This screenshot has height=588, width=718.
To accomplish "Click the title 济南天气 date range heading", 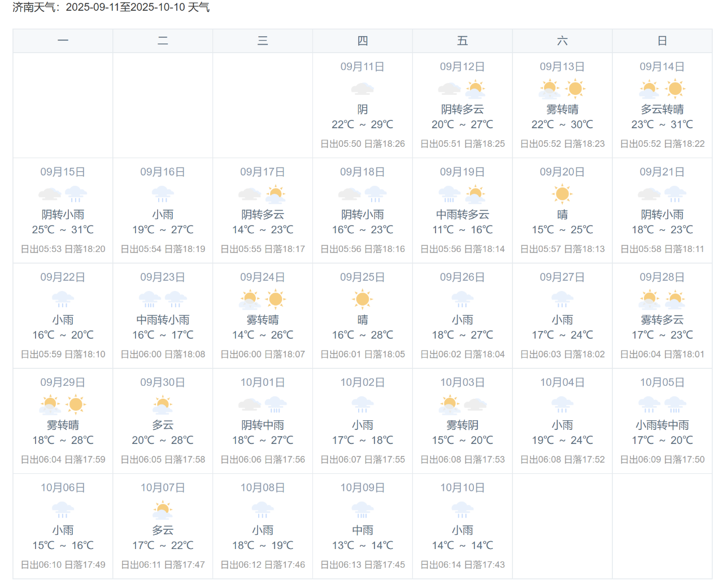I will click(x=111, y=7).
